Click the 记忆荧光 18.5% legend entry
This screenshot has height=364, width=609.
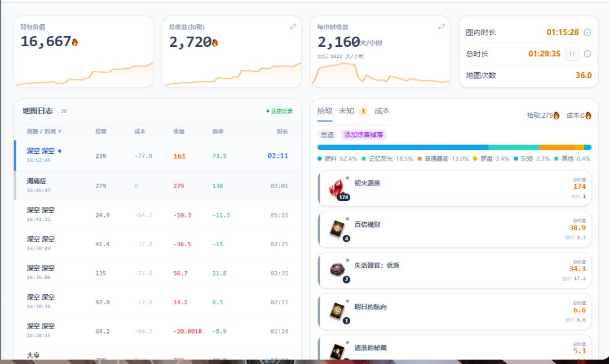click(x=387, y=159)
